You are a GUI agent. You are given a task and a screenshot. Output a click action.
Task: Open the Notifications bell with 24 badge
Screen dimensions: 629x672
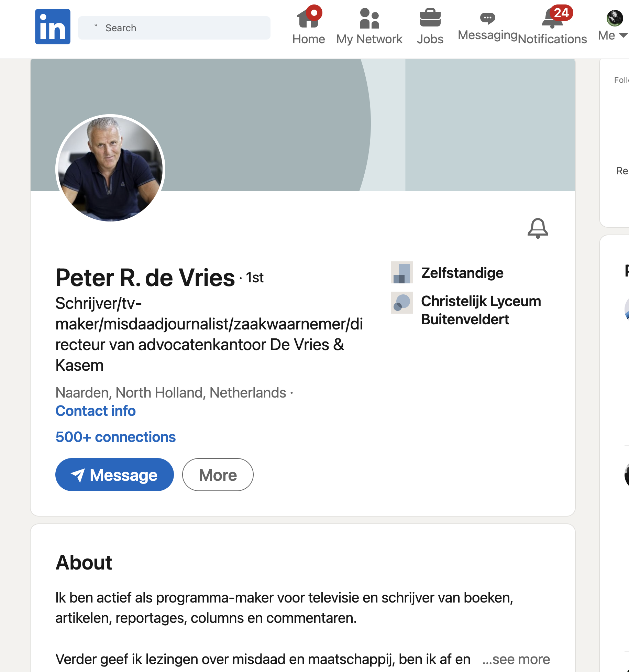click(552, 19)
